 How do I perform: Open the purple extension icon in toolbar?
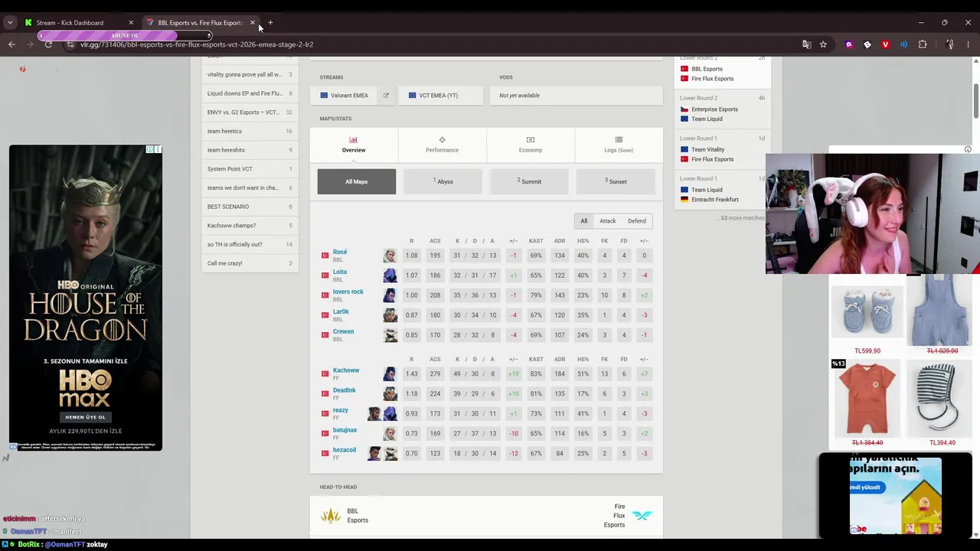pyautogui.click(x=848, y=44)
